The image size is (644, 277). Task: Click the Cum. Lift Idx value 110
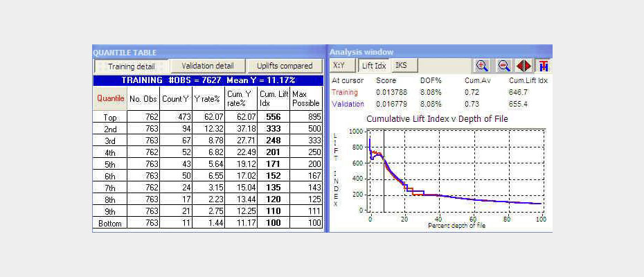[273, 212]
